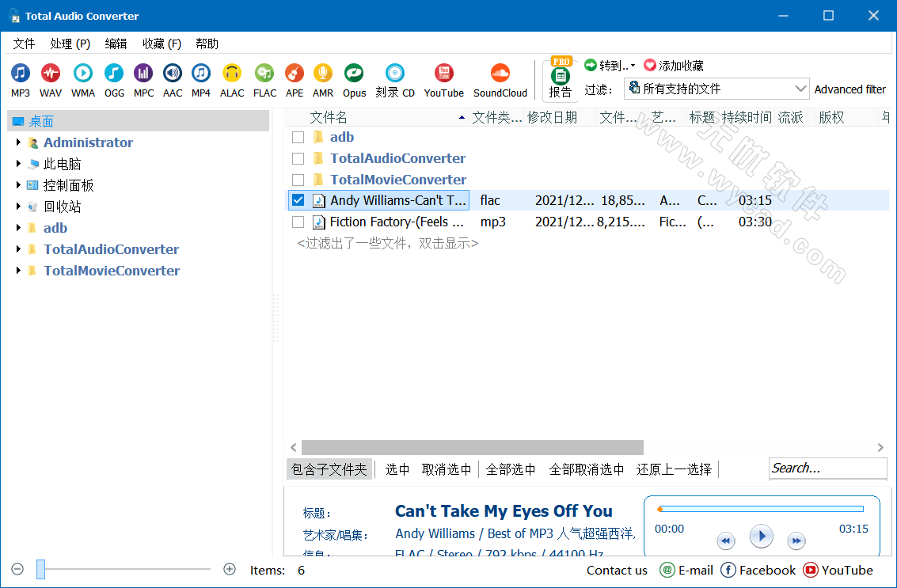Viewport: 897px width, 588px height.
Task: Open the Advanced filter link
Action: 850,89
